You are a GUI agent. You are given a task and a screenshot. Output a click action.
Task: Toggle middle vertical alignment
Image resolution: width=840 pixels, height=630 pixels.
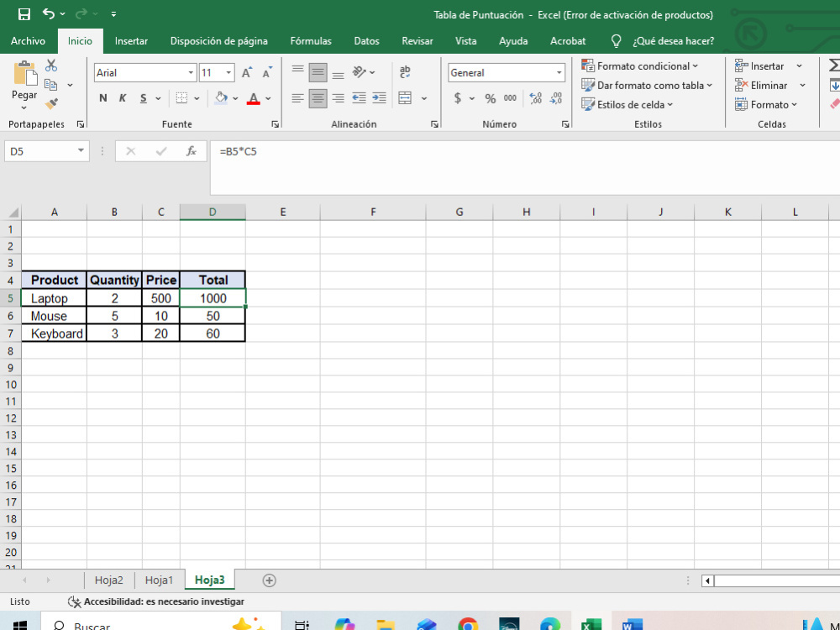click(318, 71)
